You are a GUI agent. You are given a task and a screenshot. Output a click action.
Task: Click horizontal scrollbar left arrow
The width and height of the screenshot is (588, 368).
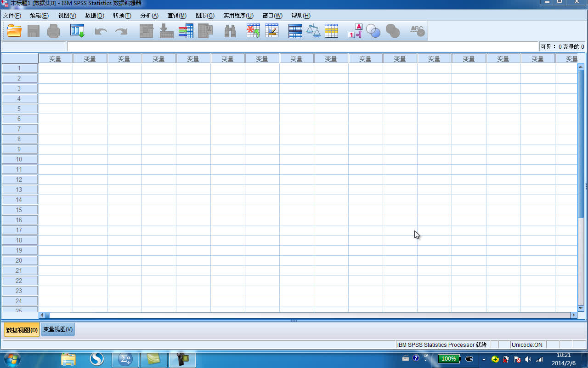pyautogui.click(x=42, y=315)
